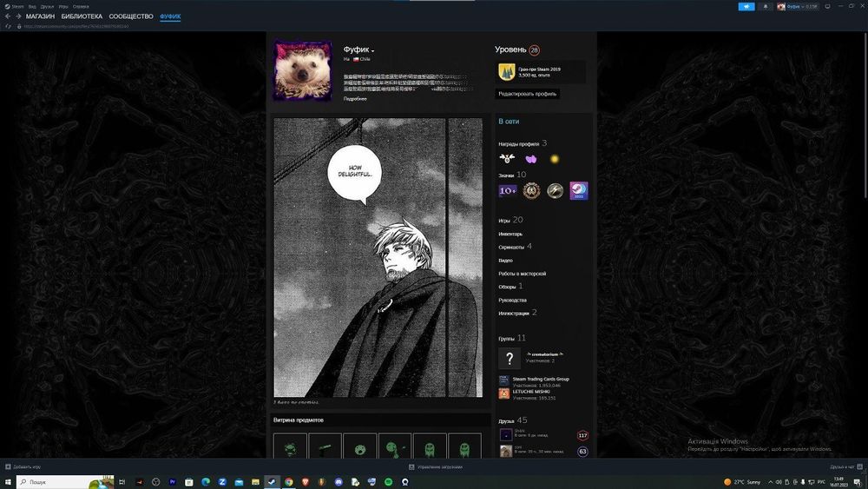The width and height of the screenshot is (868, 489).
Task: Open the Группы 11 groups list
Action: point(512,338)
